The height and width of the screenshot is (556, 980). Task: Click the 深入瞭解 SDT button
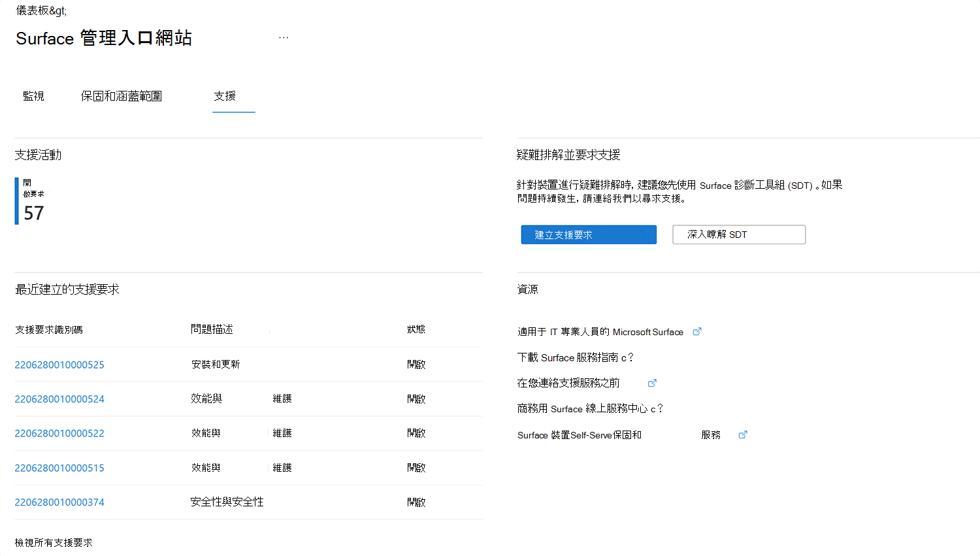click(x=739, y=235)
